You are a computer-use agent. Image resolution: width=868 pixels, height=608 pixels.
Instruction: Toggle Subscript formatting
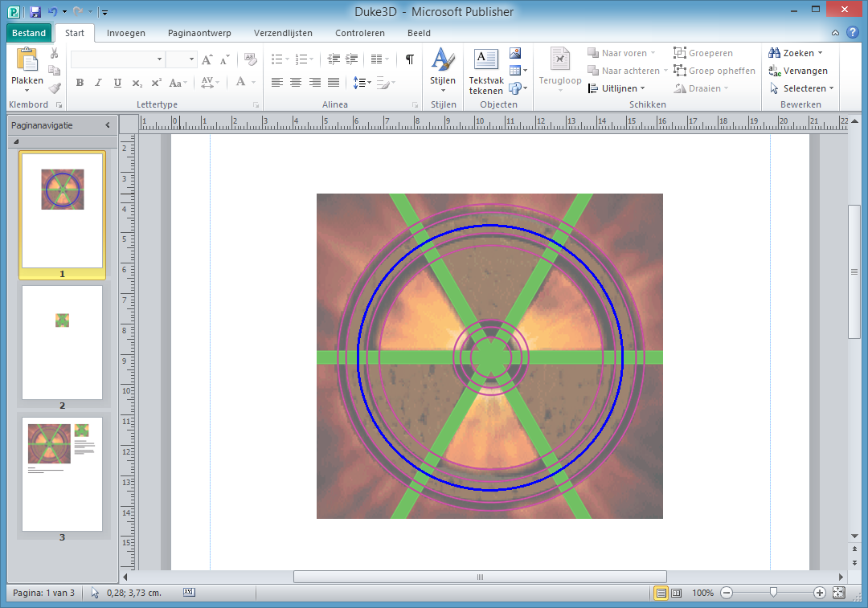pyautogui.click(x=137, y=83)
